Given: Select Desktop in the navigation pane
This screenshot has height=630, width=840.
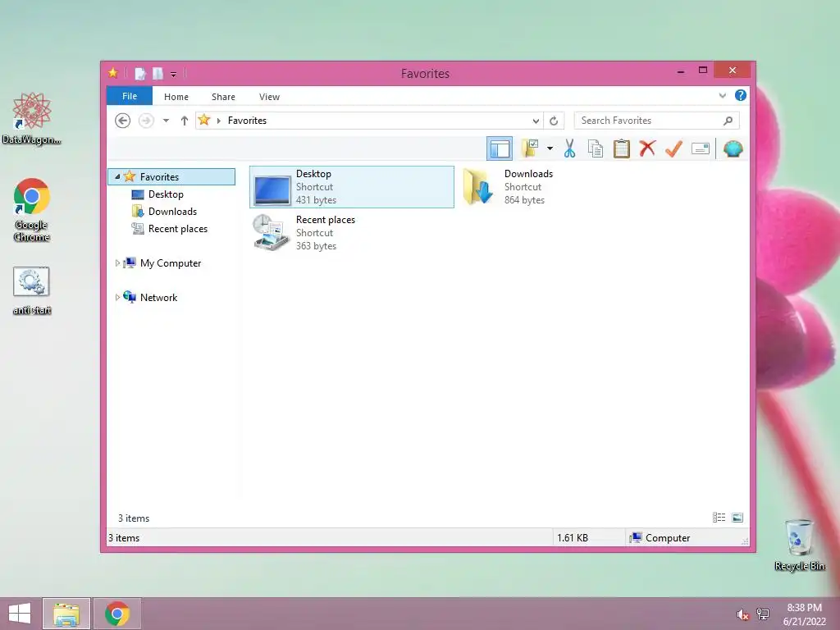Looking at the screenshot, I should (x=166, y=194).
